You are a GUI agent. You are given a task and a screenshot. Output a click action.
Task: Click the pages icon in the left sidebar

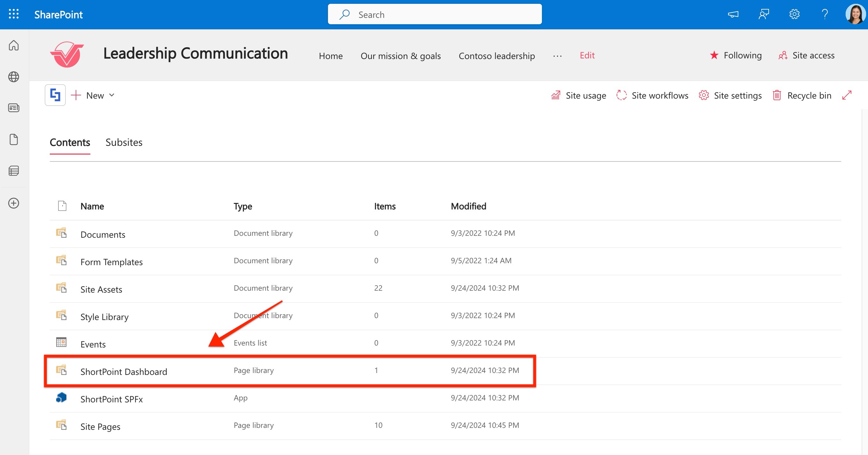pyautogui.click(x=13, y=139)
